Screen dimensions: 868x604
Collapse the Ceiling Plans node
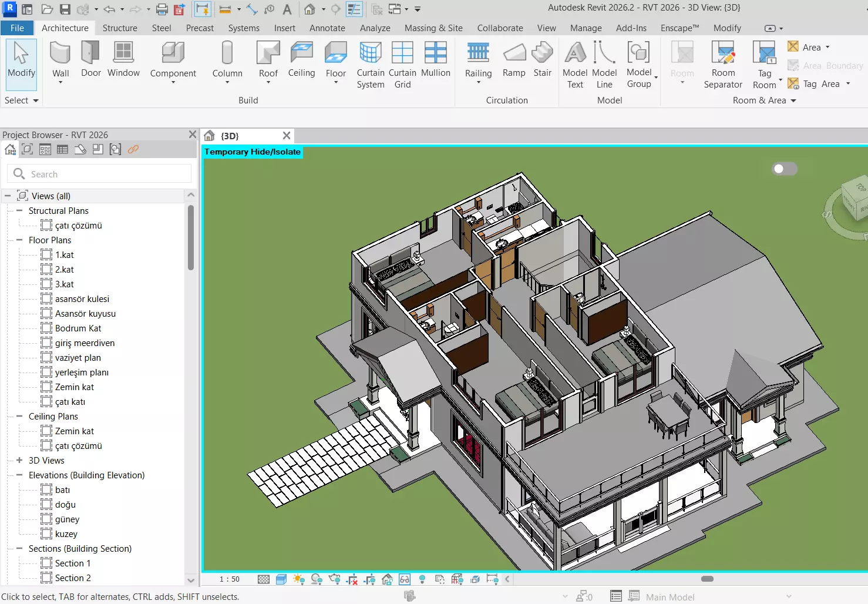[19, 416]
